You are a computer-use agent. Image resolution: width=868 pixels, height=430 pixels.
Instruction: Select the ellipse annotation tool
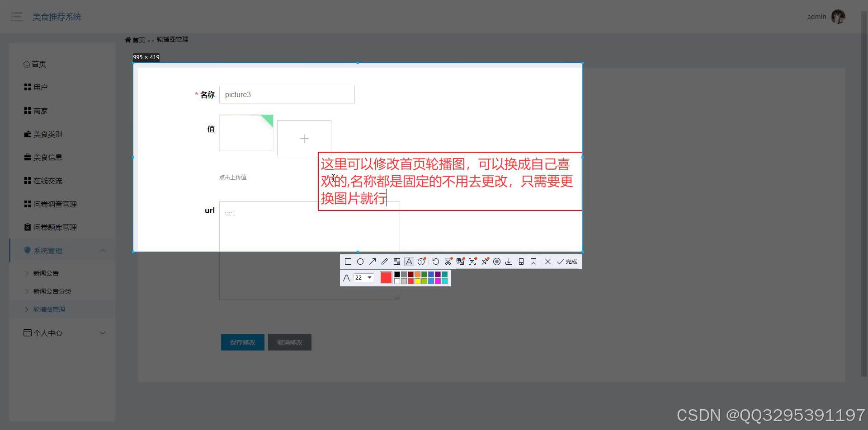coord(360,262)
